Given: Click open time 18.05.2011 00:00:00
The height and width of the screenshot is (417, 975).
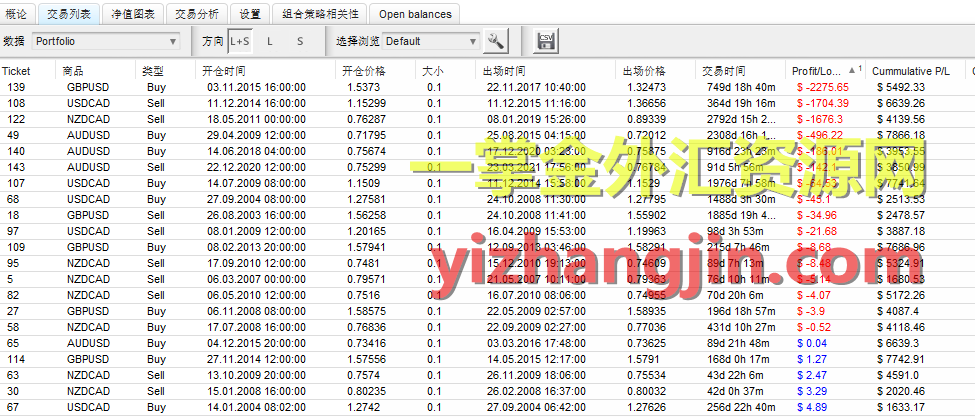Looking at the screenshot, I should pyautogui.click(x=256, y=119).
